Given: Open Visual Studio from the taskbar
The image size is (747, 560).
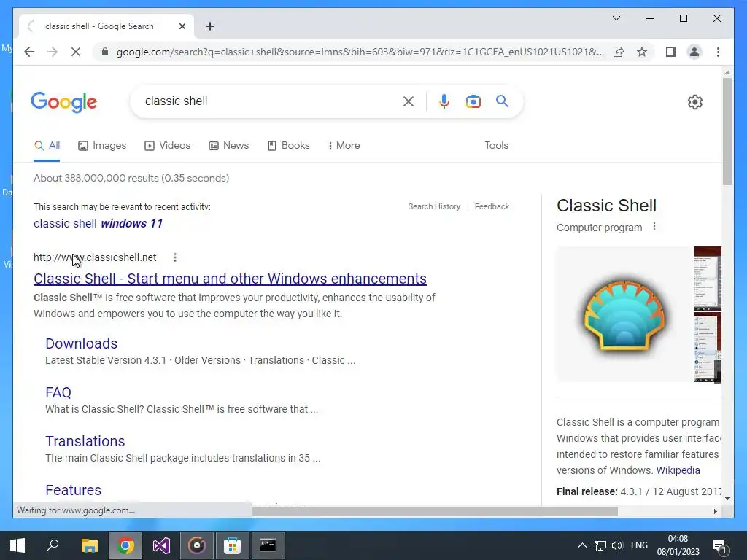Looking at the screenshot, I should [161, 545].
